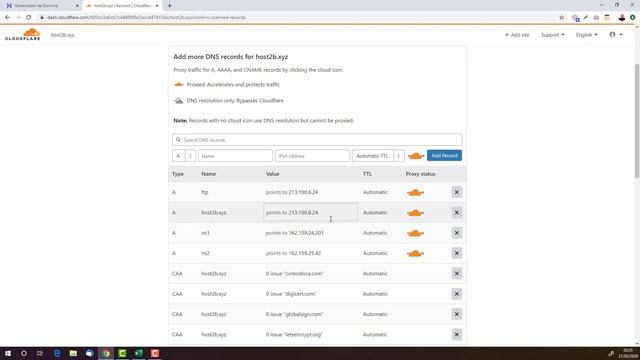The width and height of the screenshot is (640, 360).
Task: Click the 0 issue "letsencrypt.org" value
Action: [x=294, y=335]
